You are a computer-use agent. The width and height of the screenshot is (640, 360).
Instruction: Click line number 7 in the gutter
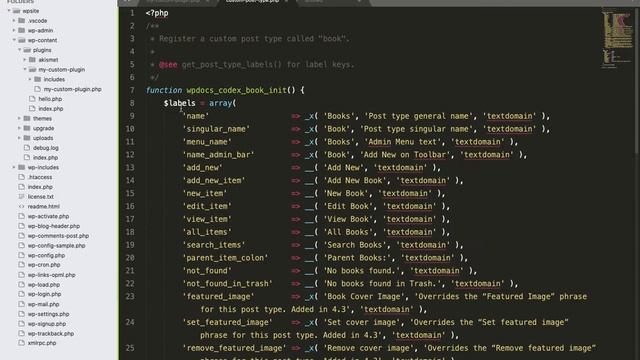(132, 90)
